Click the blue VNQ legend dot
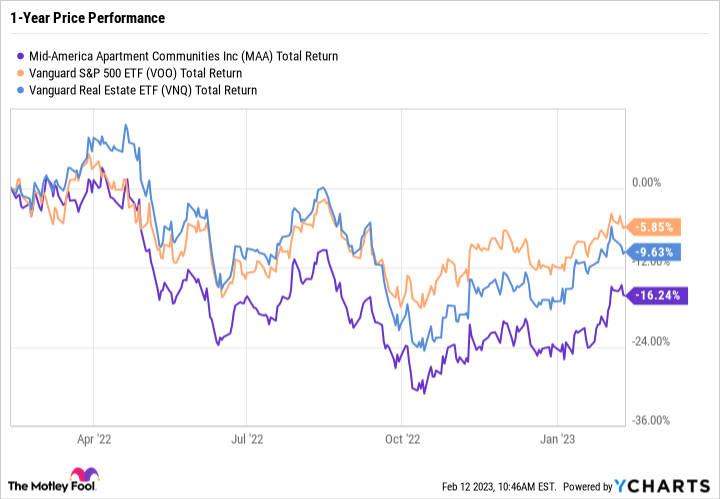This screenshot has width=720, height=499. pos(23,90)
